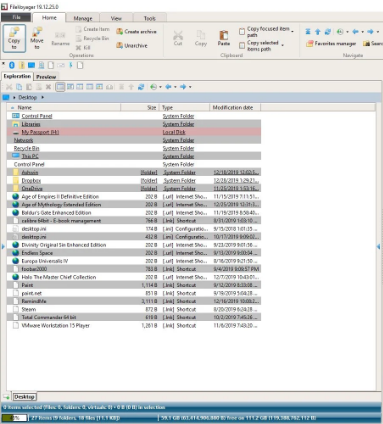Switch to the Tools ribbon tab
Image resolution: width=383 pixels, height=424 pixels.
point(149,18)
